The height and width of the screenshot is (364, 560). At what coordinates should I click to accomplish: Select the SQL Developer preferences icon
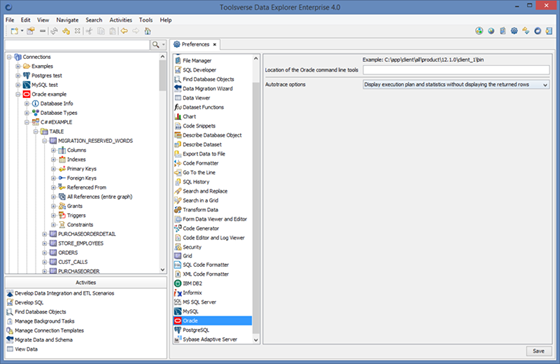click(x=178, y=70)
